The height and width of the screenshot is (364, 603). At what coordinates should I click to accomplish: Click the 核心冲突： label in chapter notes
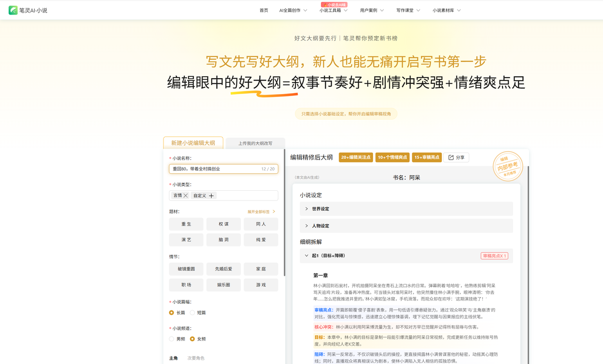click(324, 327)
